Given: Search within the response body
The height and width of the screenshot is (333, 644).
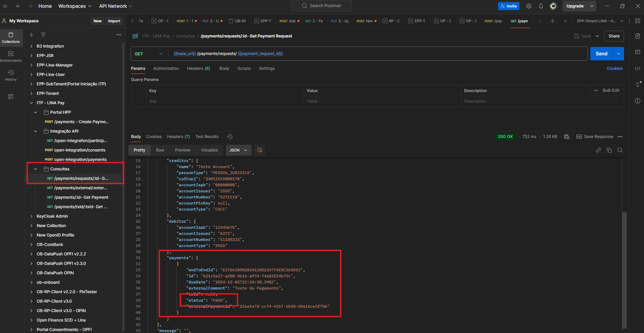Looking at the screenshot, I should coord(620,150).
